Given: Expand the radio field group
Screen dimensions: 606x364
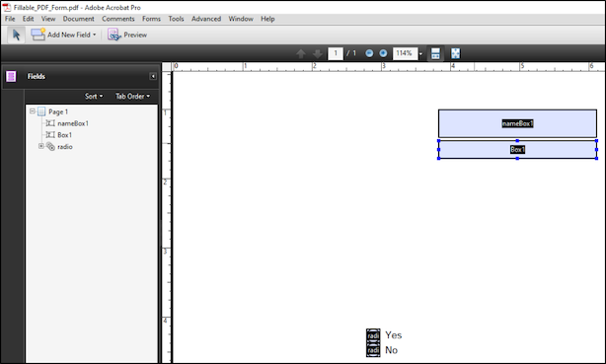Looking at the screenshot, I should click(x=41, y=146).
